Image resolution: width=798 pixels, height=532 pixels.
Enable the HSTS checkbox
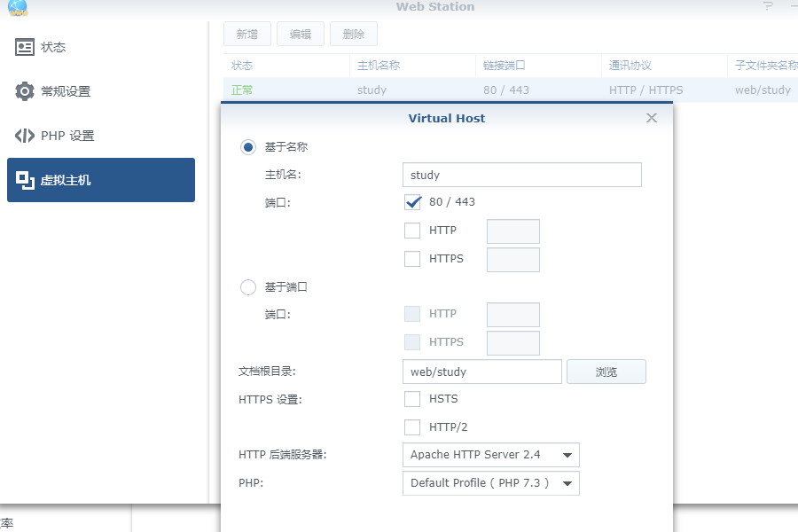pyautogui.click(x=412, y=399)
